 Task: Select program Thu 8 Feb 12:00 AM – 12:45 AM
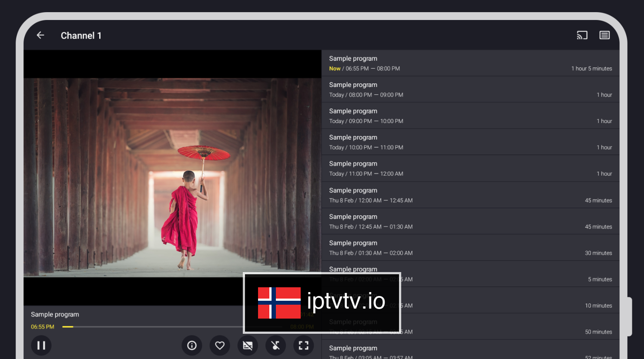470,195
